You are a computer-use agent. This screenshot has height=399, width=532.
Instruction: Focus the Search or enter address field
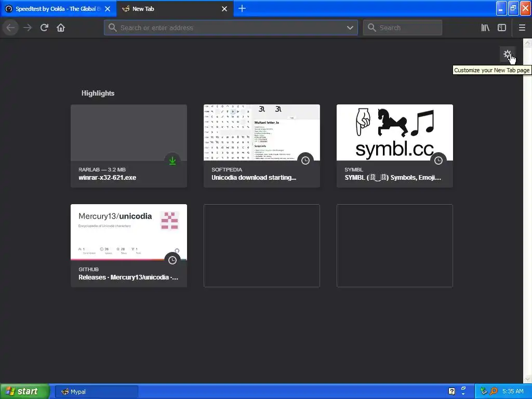231,28
